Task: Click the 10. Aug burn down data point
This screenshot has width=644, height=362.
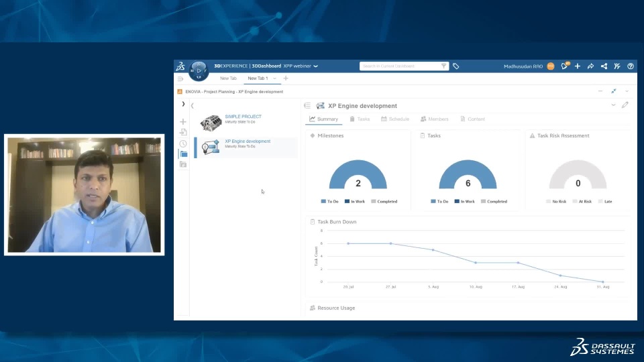Action: [476, 263]
